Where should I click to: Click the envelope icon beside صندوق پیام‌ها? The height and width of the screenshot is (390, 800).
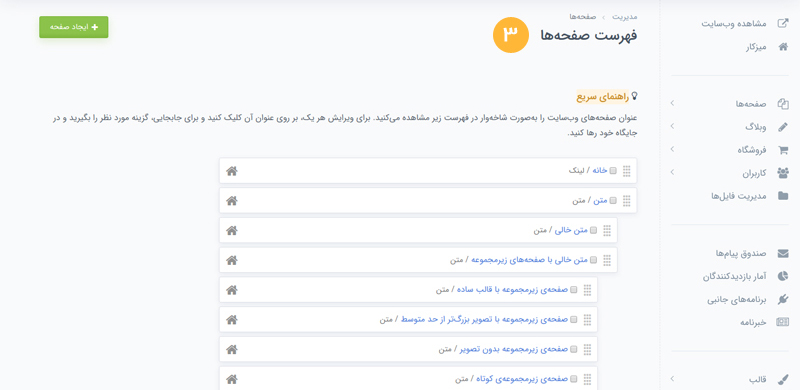[782, 253]
